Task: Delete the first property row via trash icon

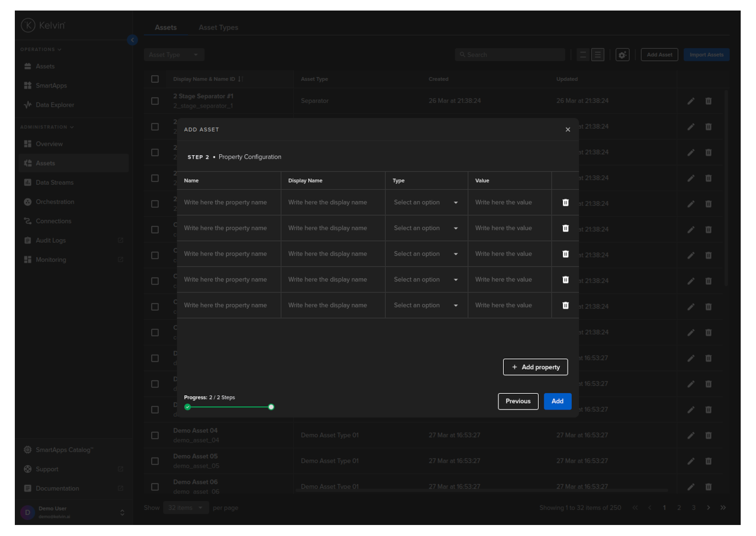Action: [565, 202]
